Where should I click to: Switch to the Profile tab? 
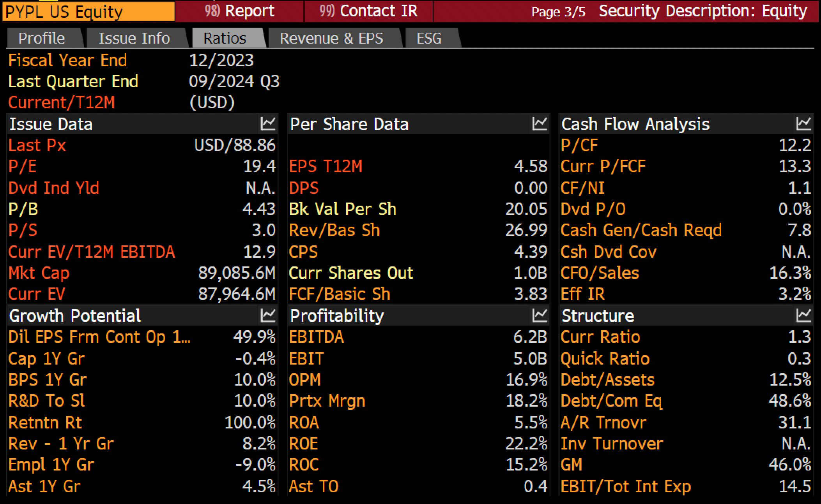[x=42, y=38]
